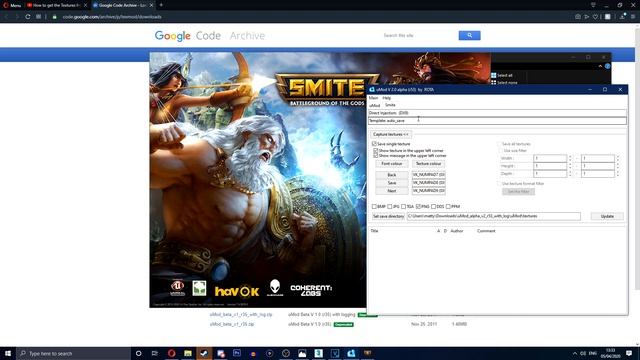The image size is (640, 360).
Task: Toggle the BMP format checkbox
Action: [374, 207]
